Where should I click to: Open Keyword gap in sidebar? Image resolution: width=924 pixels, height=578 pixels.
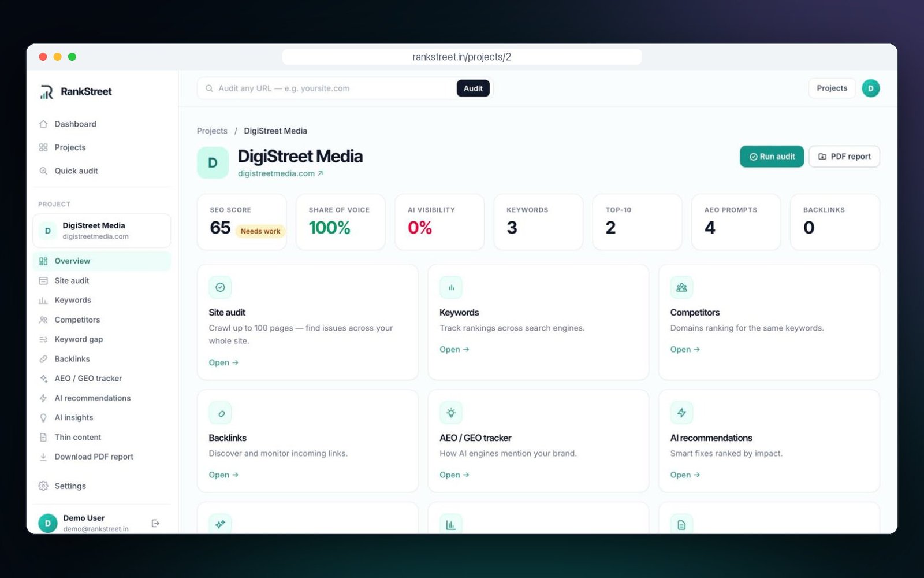(x=102, y=339)
